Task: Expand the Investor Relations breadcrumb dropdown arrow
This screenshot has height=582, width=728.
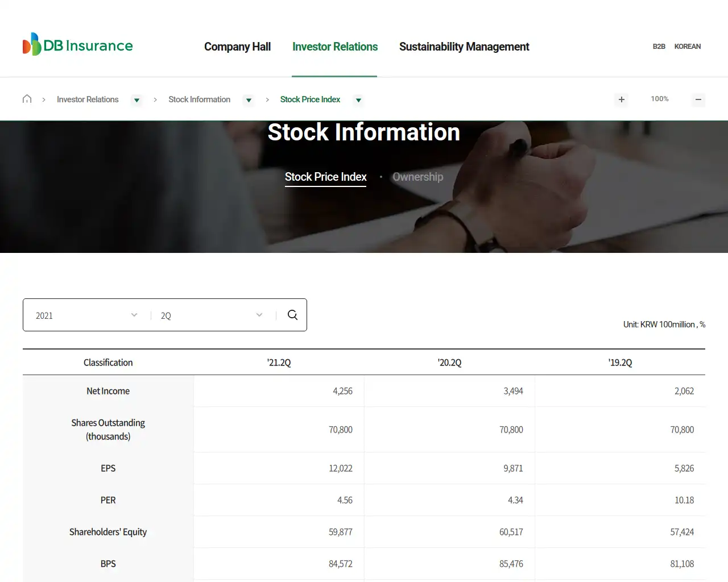Action: (x=136, y=100)
